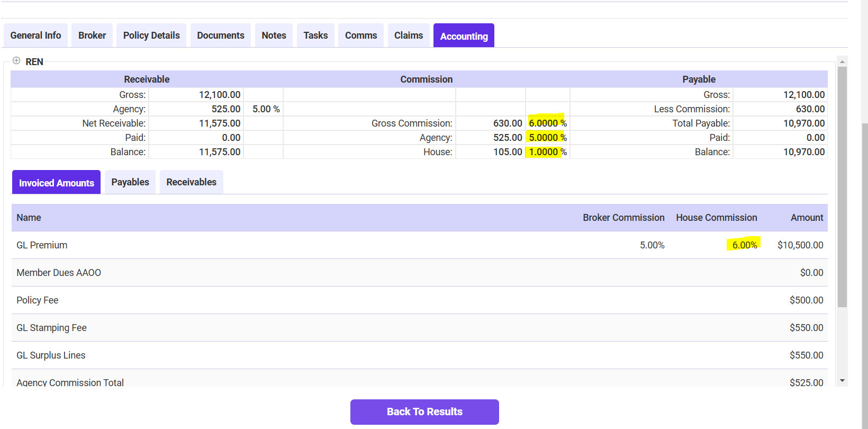Open the Notes tab
Screen dimensions: 868x429
[x=274, y=35]
